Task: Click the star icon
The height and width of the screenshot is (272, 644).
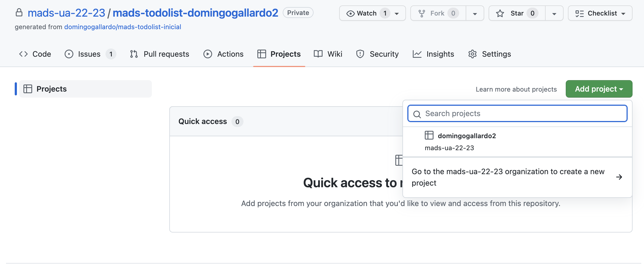Action: 500,13
